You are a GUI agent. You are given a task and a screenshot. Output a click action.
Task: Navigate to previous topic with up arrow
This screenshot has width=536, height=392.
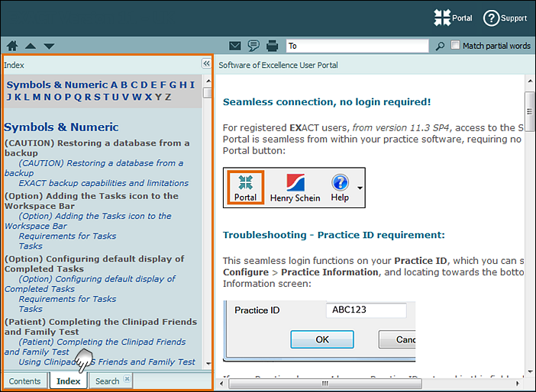(x=31, y=46)
